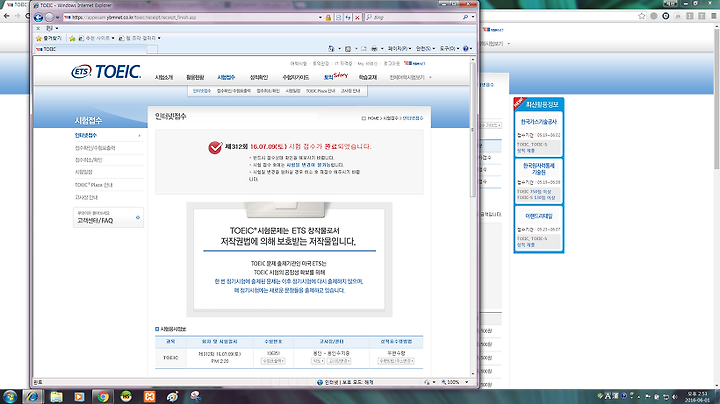This screenshot has height=404, width=720.
Task: Open 시험소개 in the main navigation
Action: point(164,78)
